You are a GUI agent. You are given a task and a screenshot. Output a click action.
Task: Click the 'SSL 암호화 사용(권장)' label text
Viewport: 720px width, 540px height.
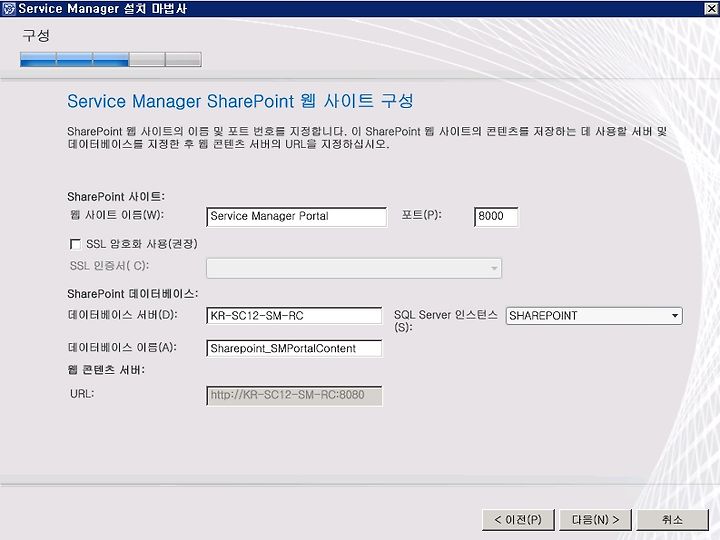pyautogui.click(x=142, y=244)
